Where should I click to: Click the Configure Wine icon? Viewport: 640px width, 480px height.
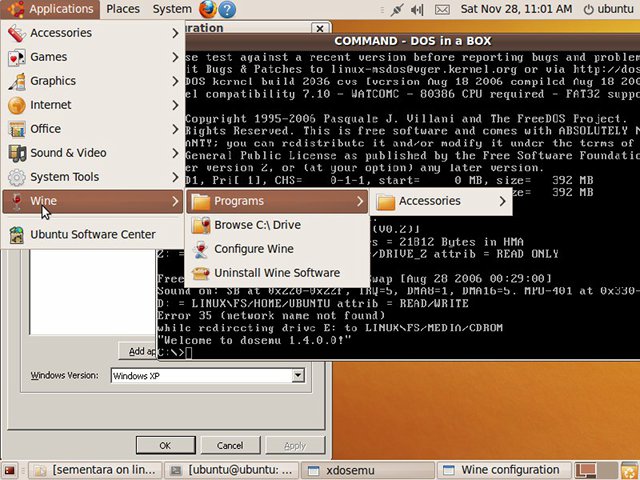[x=201, y=249]
